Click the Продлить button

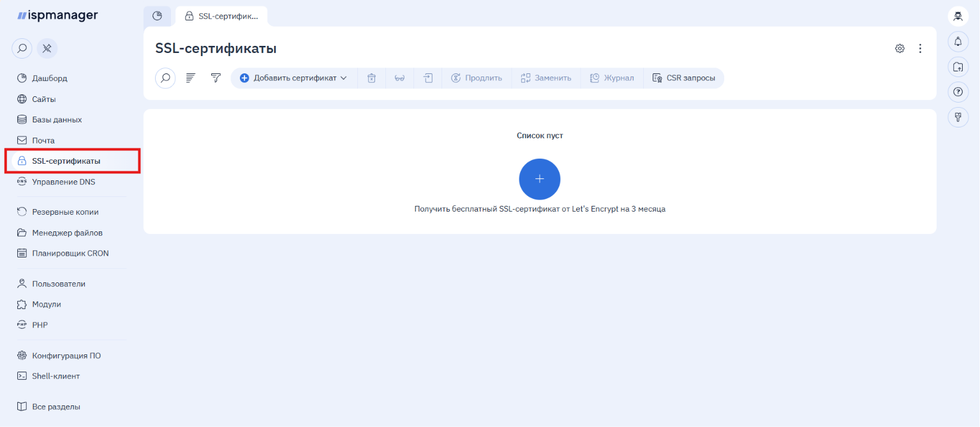click(477, 78)
